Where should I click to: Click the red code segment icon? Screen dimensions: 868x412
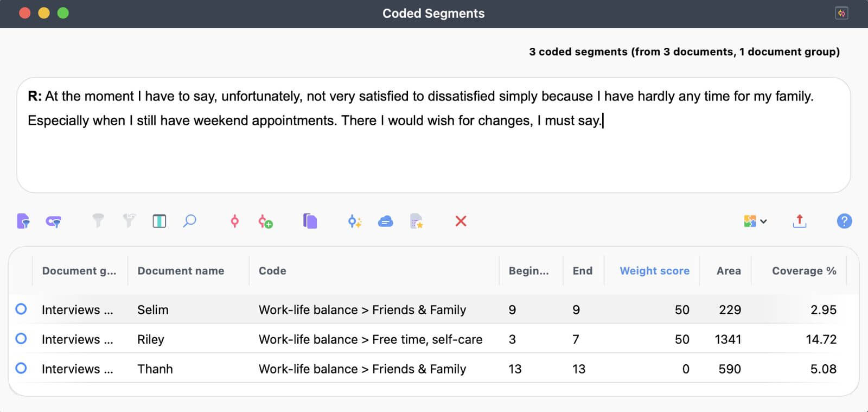[234, 221]
